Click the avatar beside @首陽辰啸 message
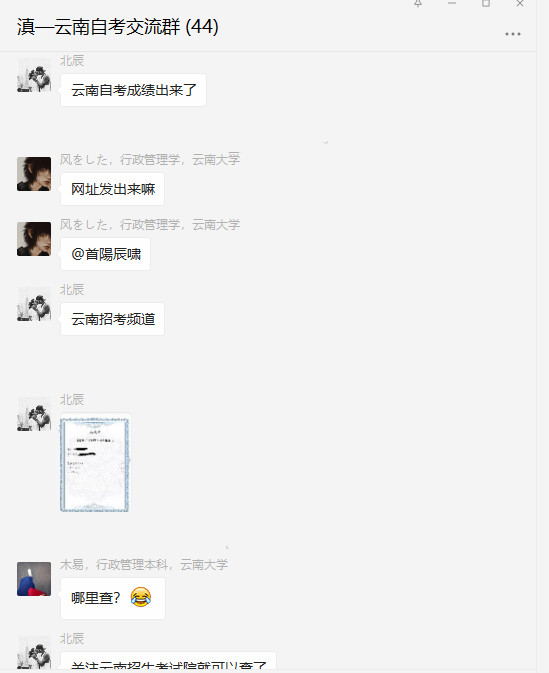This screenshot has height=673, width=549. point(34,239)
